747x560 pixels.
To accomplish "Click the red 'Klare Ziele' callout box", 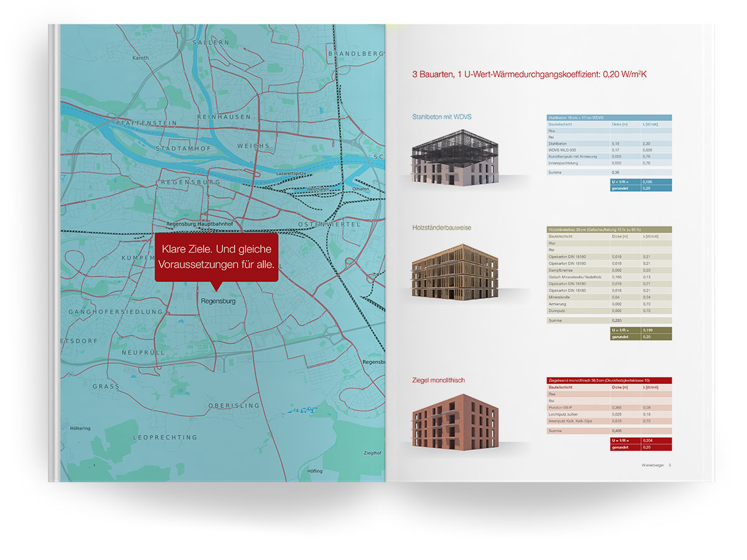I will 217,258.
